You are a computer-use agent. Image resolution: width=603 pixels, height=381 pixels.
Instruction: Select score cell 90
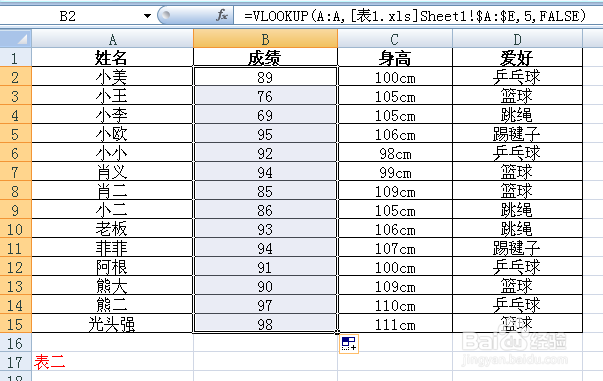point(265,285)
